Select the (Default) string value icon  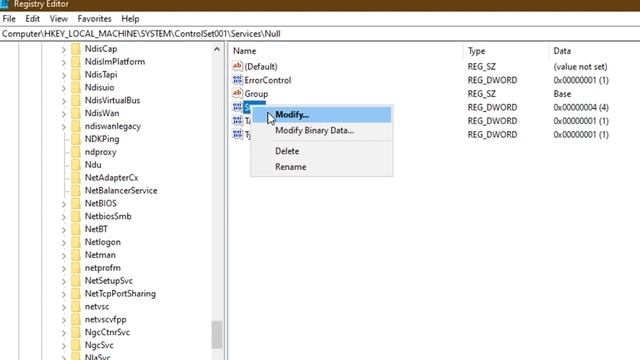point(237,66)
